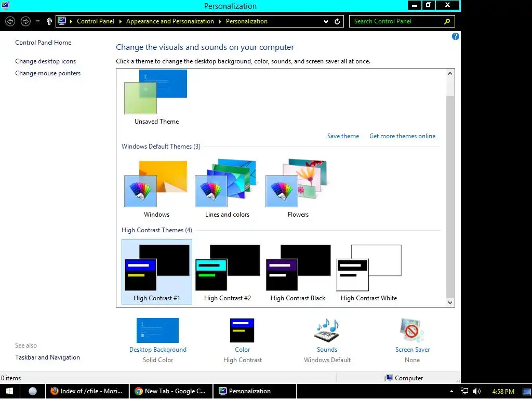The image size is (532, 399).
Task: Open the help question mark icon
Action: [x=455, y=37]
